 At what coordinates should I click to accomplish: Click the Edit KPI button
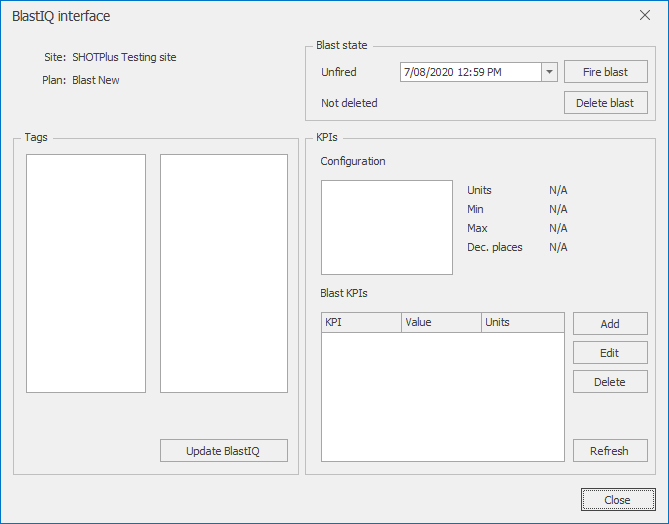click(610, 353)
